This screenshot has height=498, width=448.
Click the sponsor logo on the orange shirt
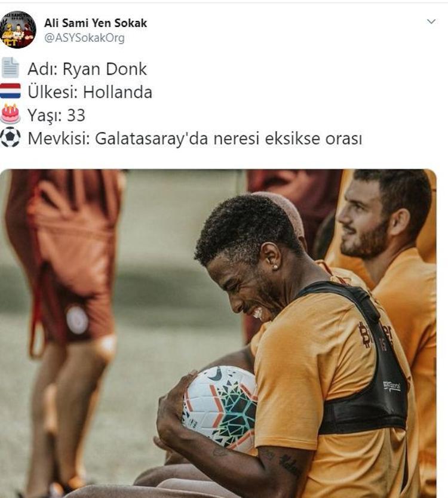coord(375,336)
